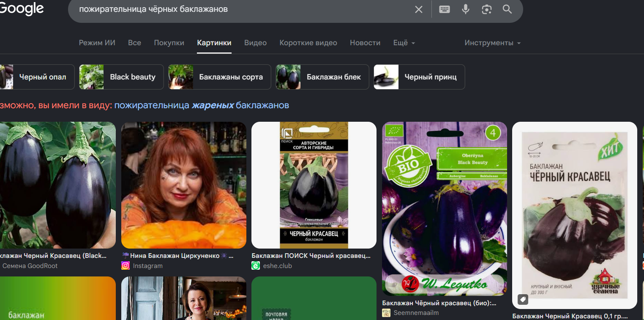Viewport: 644px width, 320px height.
Task: Open the green Почтовая марка thumbnail
Action: coord(314,298)
